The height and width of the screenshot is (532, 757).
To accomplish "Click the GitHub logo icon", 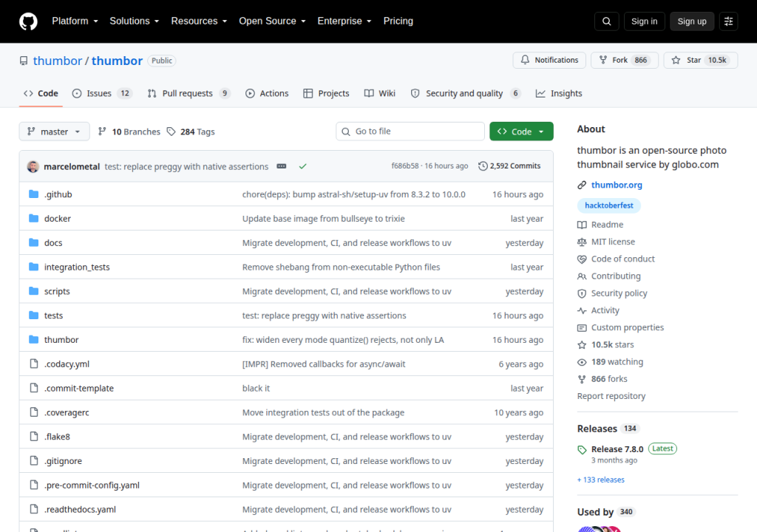I will point(28,21).
